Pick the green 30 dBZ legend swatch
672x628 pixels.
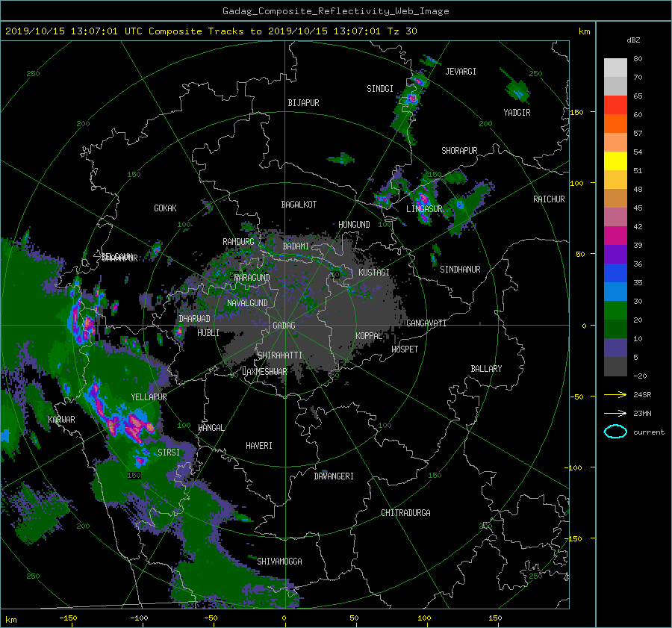click(x=615, y=310)
